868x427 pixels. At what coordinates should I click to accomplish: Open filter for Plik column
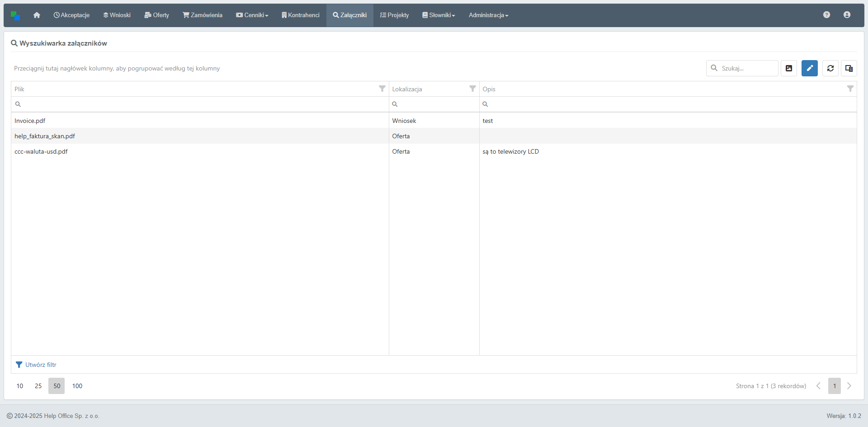point(382,89)
